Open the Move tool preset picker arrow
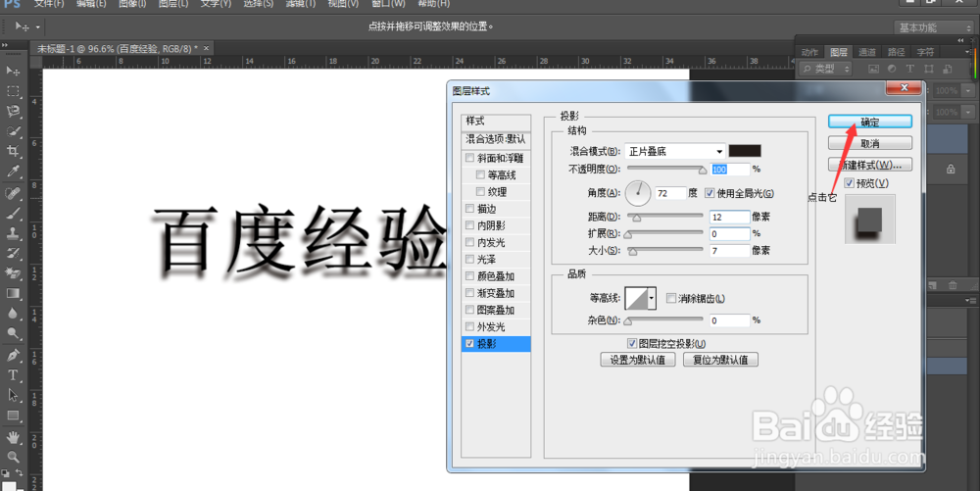 click(37, 26)
